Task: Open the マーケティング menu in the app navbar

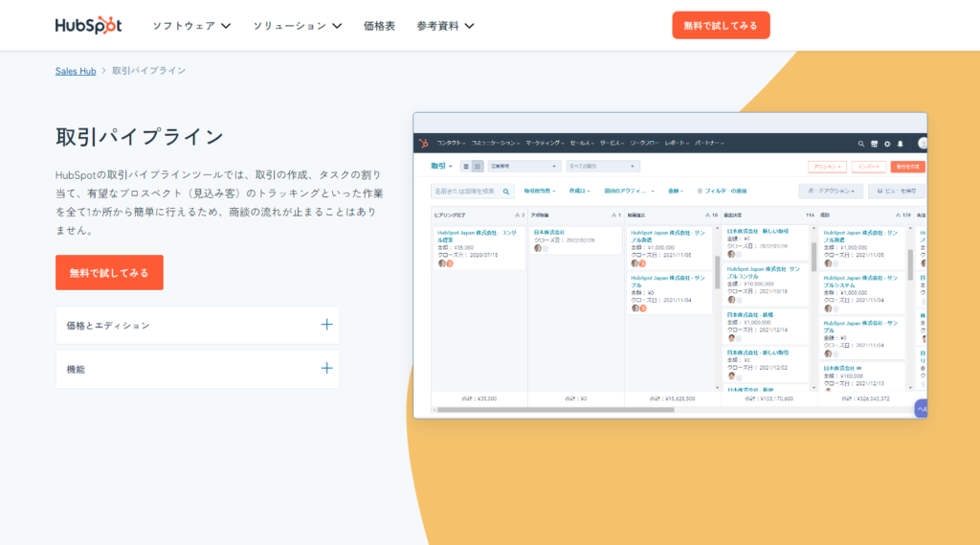Action: click(x=545, y=144)
